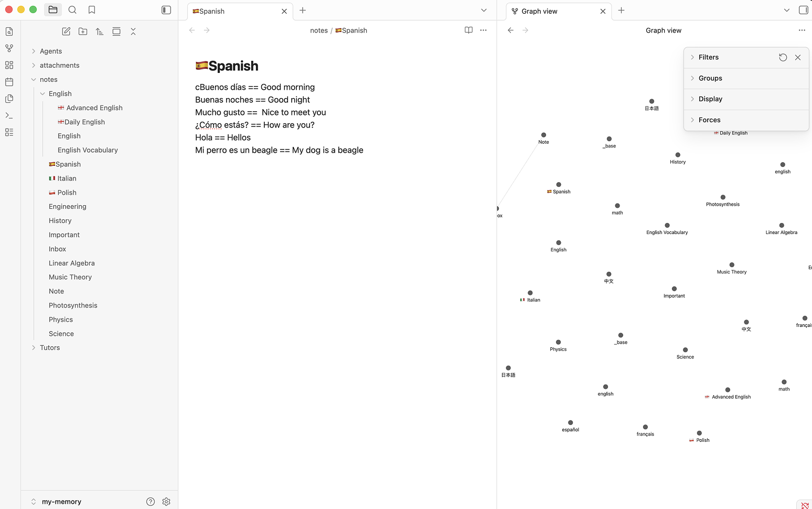Click notes breadcrumb in note header
The width and height of the screenshot is (812, 509).
[319, 30]
